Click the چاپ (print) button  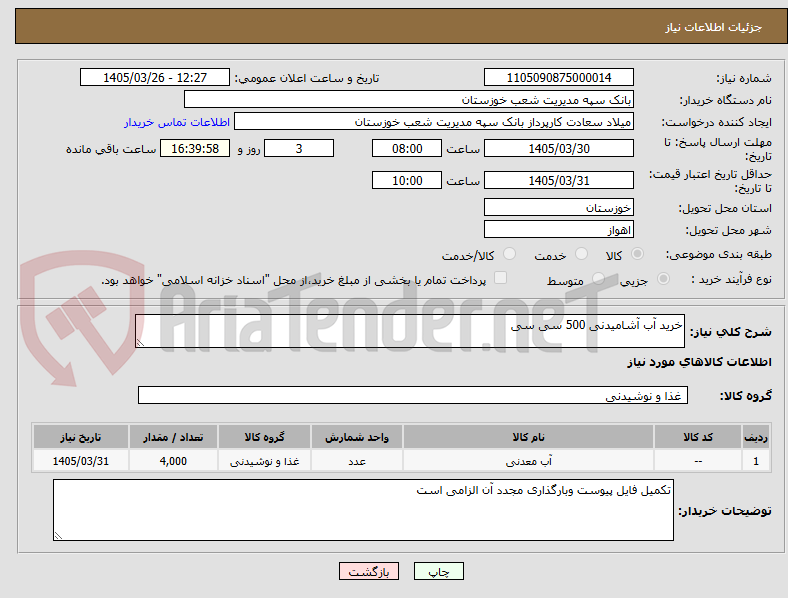pos(438,571)
